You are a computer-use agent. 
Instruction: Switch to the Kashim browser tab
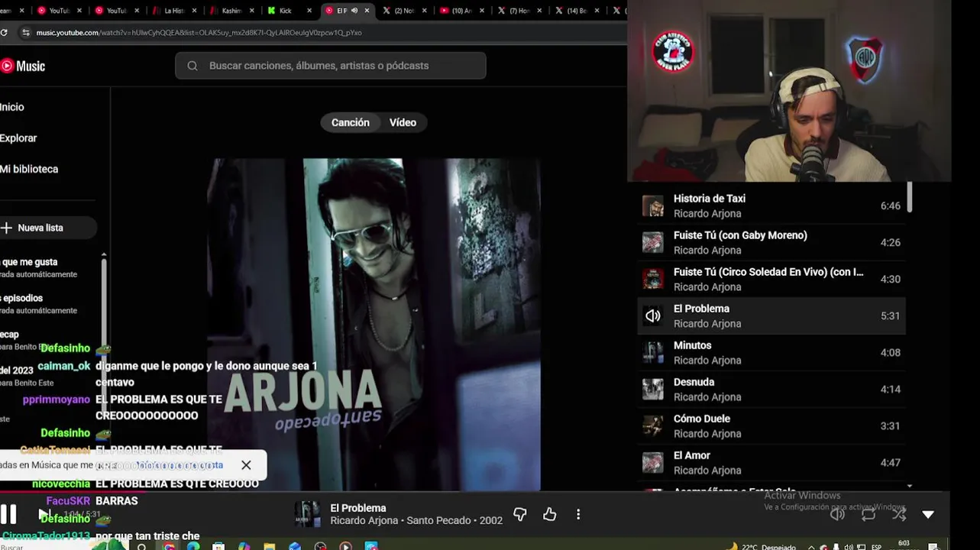click(231, 11)
